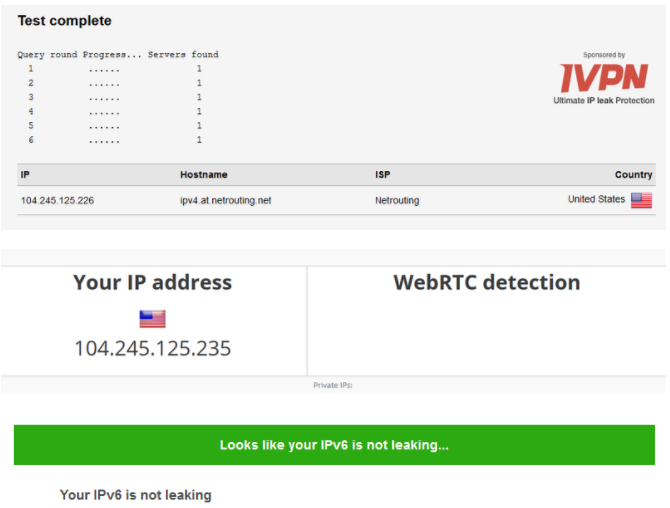The width and height of the screenshot is (670, 508).
Task: Click the IVPN sponsor logo
Action: coord(604,77)
